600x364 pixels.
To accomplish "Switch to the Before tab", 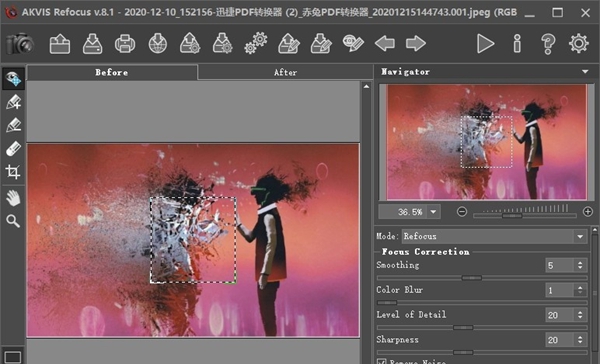I will 112,72.
